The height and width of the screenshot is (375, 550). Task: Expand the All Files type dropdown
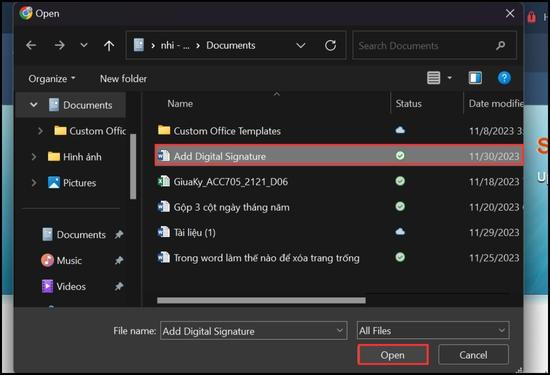(x=433, y=330)
